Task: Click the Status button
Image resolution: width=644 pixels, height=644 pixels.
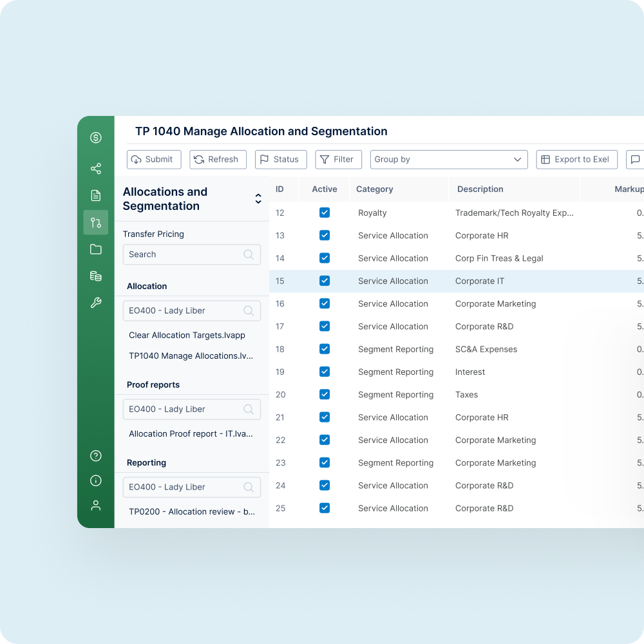Action: 281,159
